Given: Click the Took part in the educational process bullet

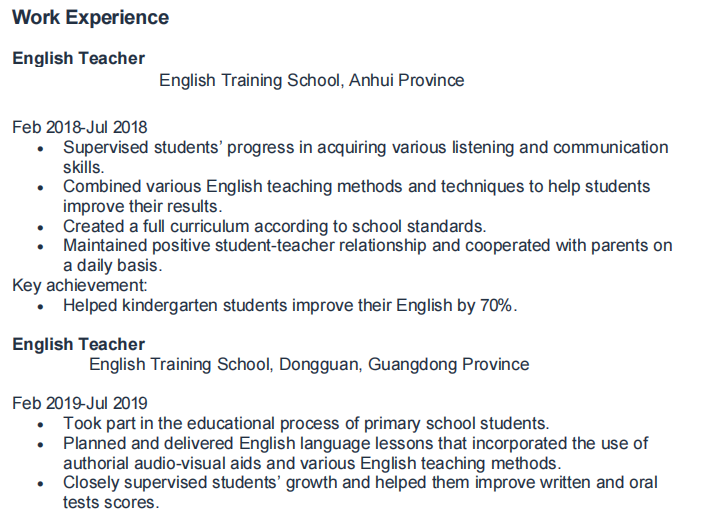Looking at the screenshot, I should (306, 423).
